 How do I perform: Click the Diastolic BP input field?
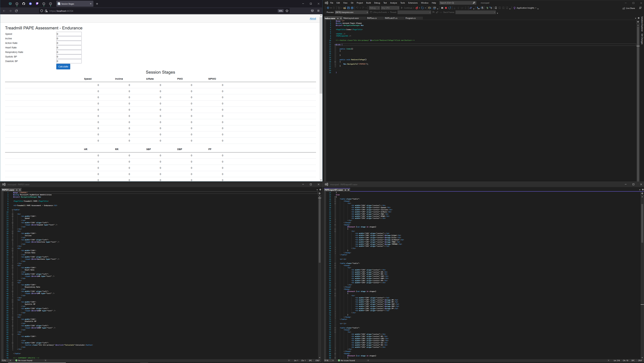[69, 61]
